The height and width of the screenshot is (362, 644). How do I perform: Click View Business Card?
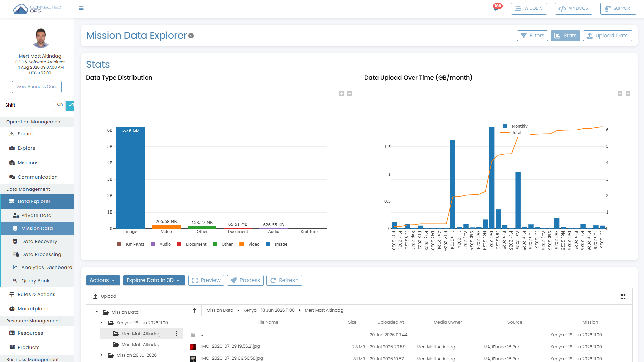(37, 87)
